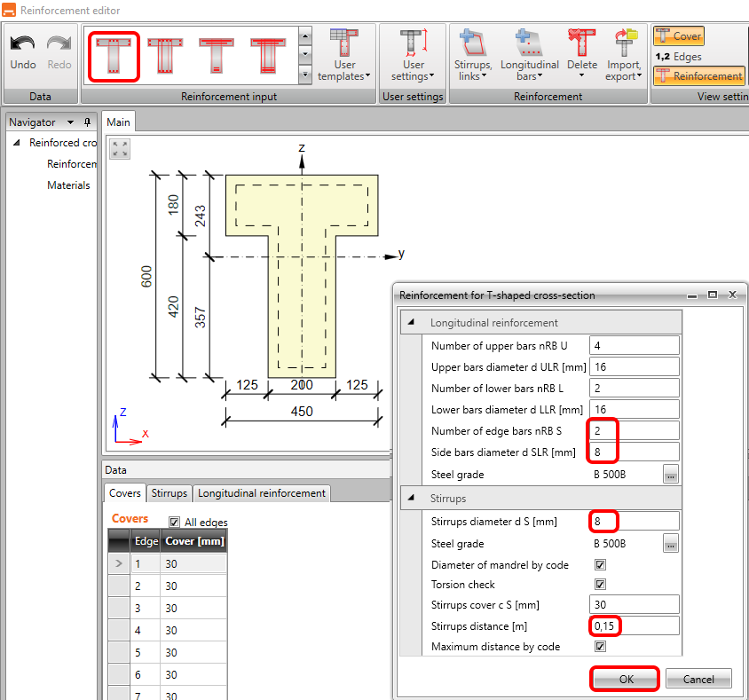Toggle Diameter of mandrel by code

point(600,564)
